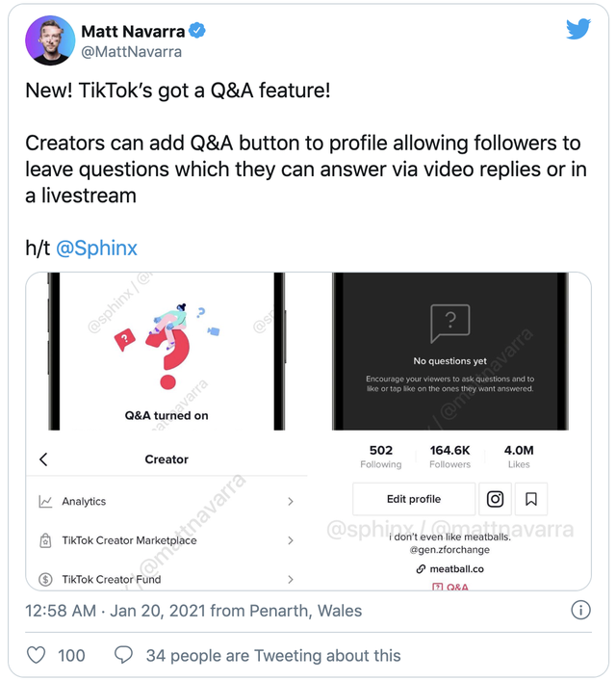Screen dimensions: 616x681
Task: Expand the TikTok Creator Fund chevron
Action: pyautogui.click(x=291, y=580)
